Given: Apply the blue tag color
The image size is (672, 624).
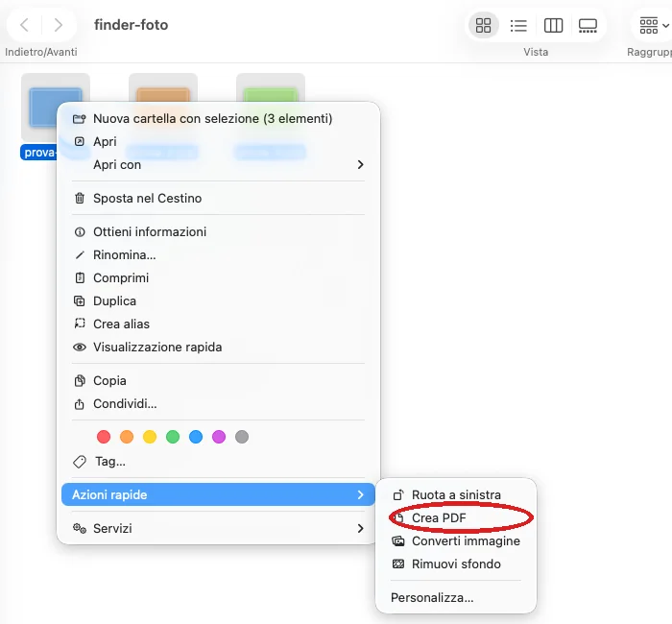Looking at the screenshot, I should click(196, 437).
